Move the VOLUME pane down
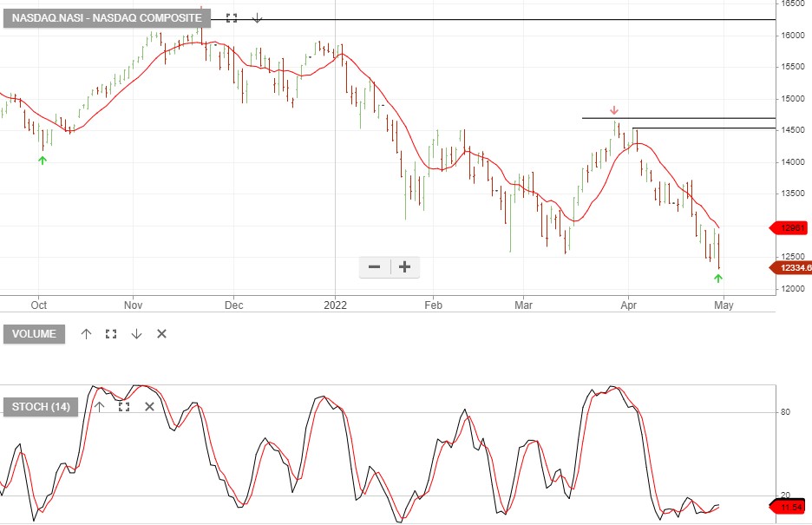The height and width of the screenshot is (525, 812). click(x=136, y=334)
